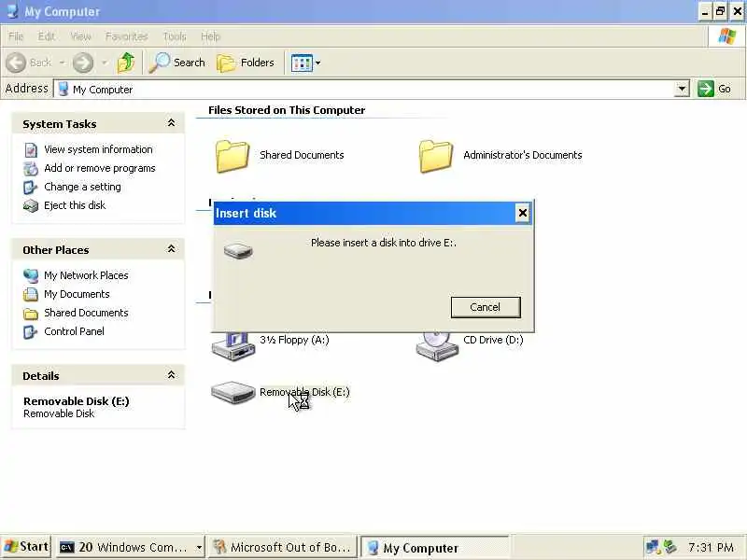The width and height of the screenshot is (747, 560).
Task: Click the Shared Documents sidebar folder icon
Action: (x=31, y=314)
